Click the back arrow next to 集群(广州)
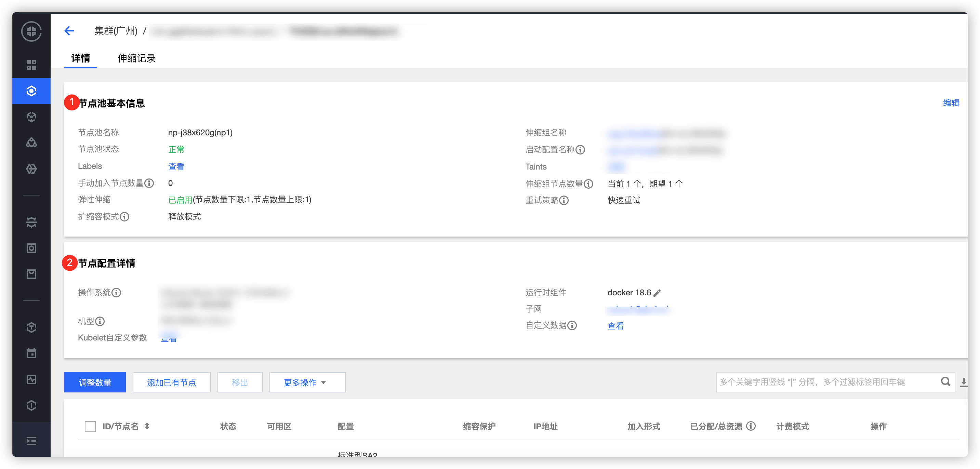The height and width of the screenshot is (469, 980). coord(69,31)
